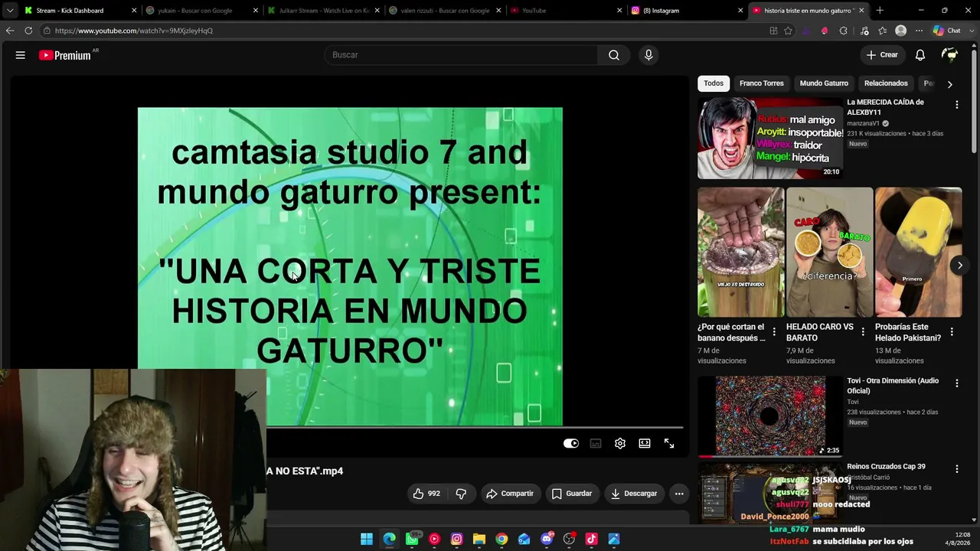This screenshot has width=980, height=551.
Task: Click the Crear button
Action: tap(882, 55)
